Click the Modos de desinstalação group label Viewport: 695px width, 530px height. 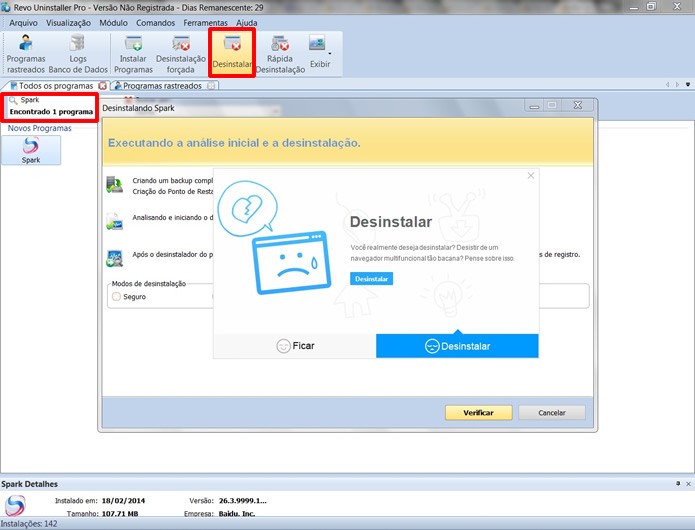[x=149, y=284]
